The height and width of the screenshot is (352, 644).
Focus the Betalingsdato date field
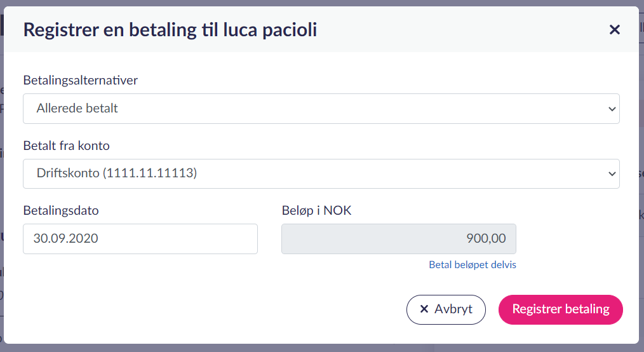pyautogui.click(x=140, y=239)
